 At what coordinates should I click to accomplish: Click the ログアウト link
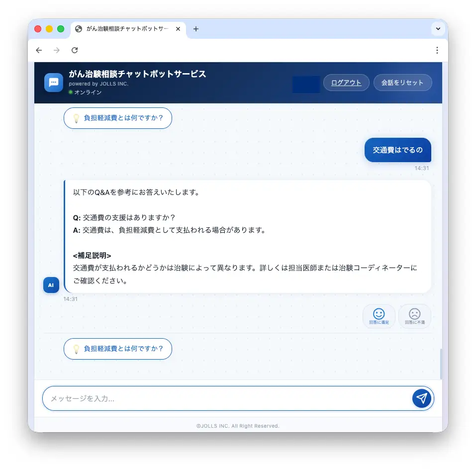pos(346,83)
